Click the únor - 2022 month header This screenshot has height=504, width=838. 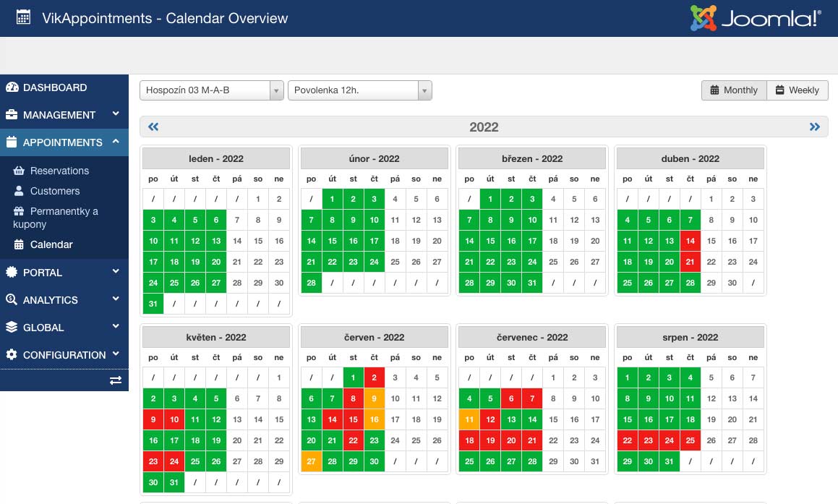374,159
